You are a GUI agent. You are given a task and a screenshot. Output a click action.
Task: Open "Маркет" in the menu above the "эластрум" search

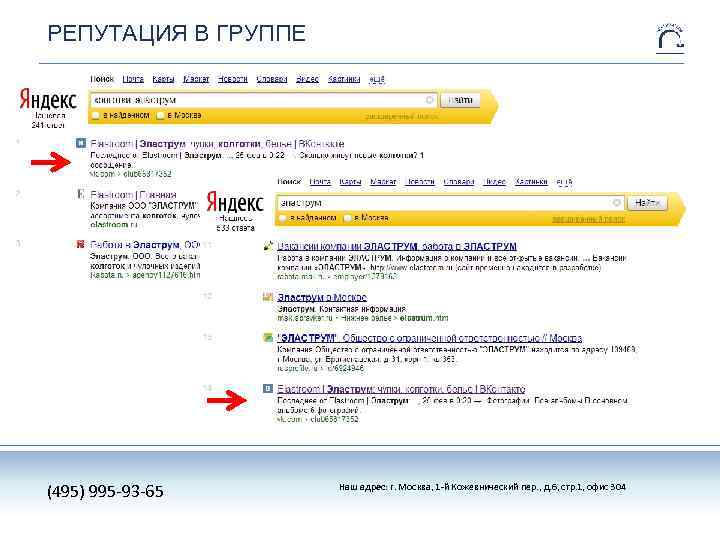click(383, 181)
